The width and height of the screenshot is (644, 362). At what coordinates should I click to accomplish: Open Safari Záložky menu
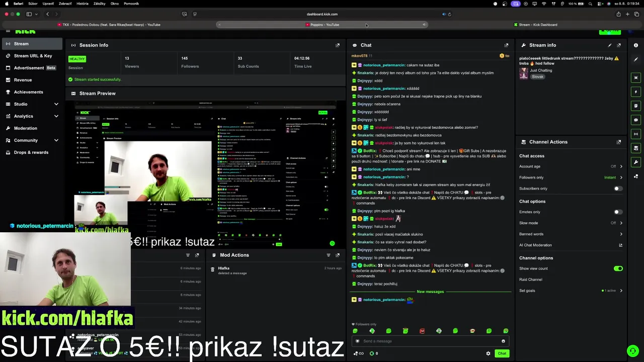pyautogui.click(x=100, y=4)
